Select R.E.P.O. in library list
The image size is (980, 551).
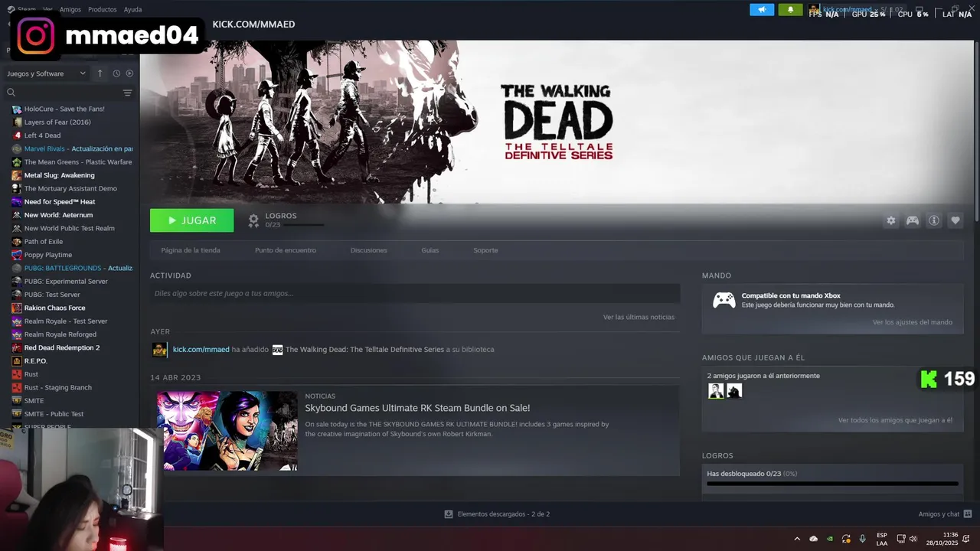coord(36,361)
